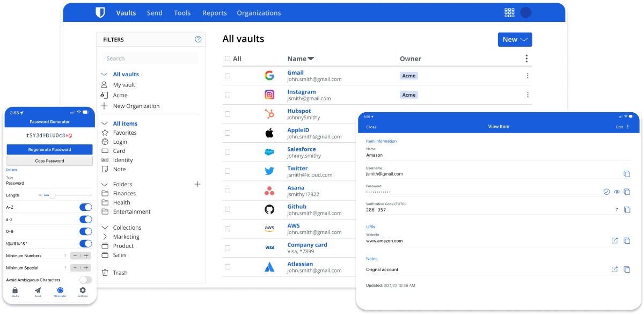644x314 pixels.
Task: Enable Avoid Ambiguous Characters switch
Action: 85,280
